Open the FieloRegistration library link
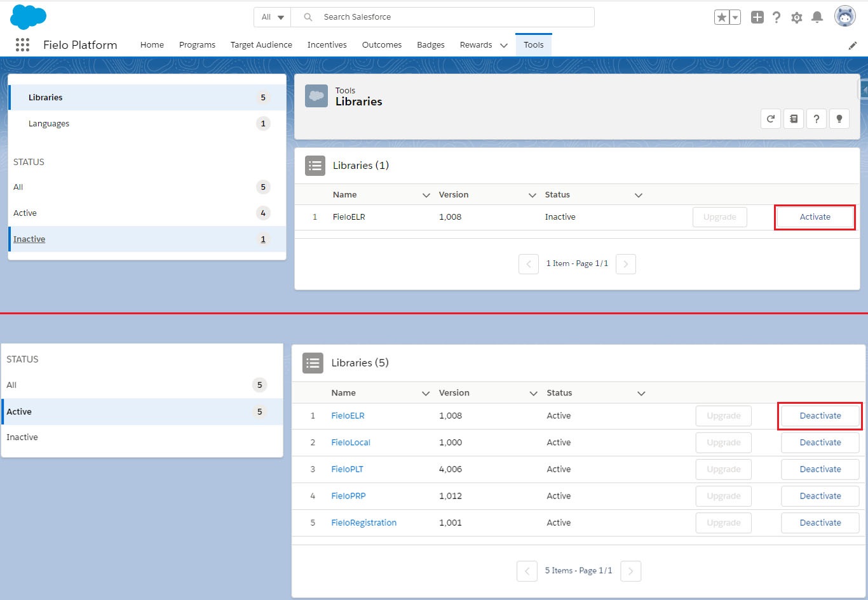Image resolution: width=868 pixels, height=600 pixels. tap(363, 523)
